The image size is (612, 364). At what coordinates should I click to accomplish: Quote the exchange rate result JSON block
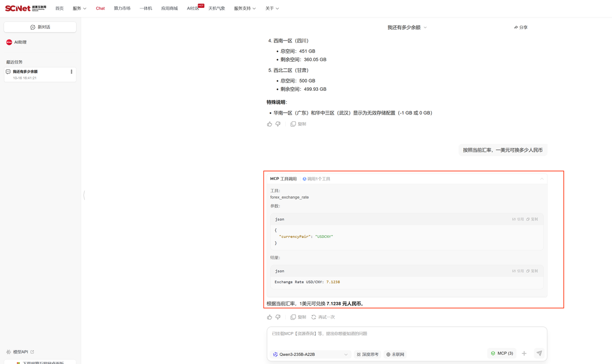[x=518, y=271]
